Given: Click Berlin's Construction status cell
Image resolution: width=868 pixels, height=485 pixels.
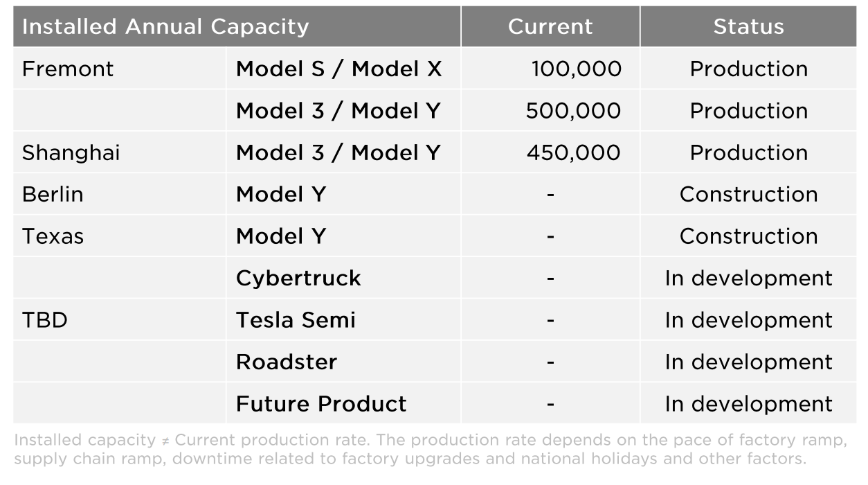Looking at the screenshot, I should coord(748,194).
